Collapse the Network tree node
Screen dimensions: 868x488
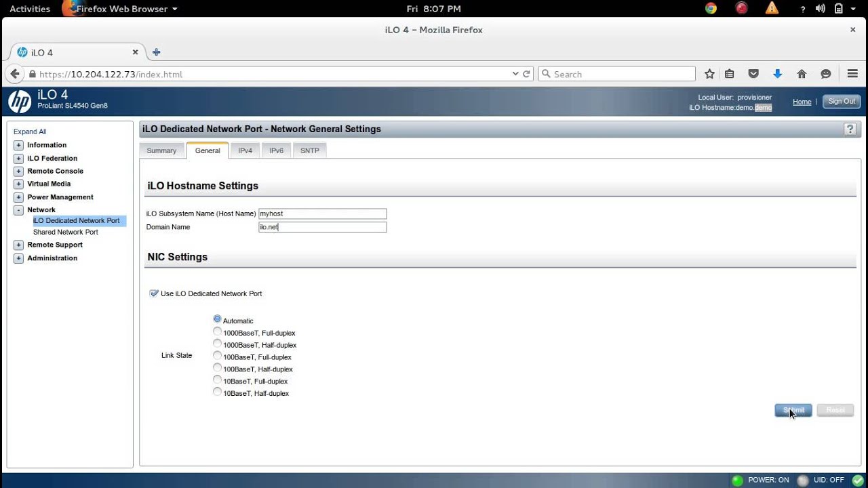click(x=18, y=210)
